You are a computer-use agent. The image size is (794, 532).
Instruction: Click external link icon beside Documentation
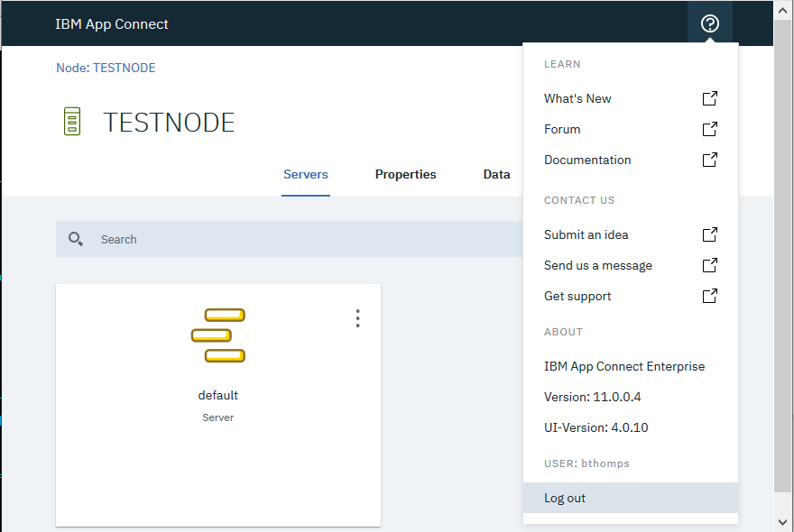click(709, 160)
